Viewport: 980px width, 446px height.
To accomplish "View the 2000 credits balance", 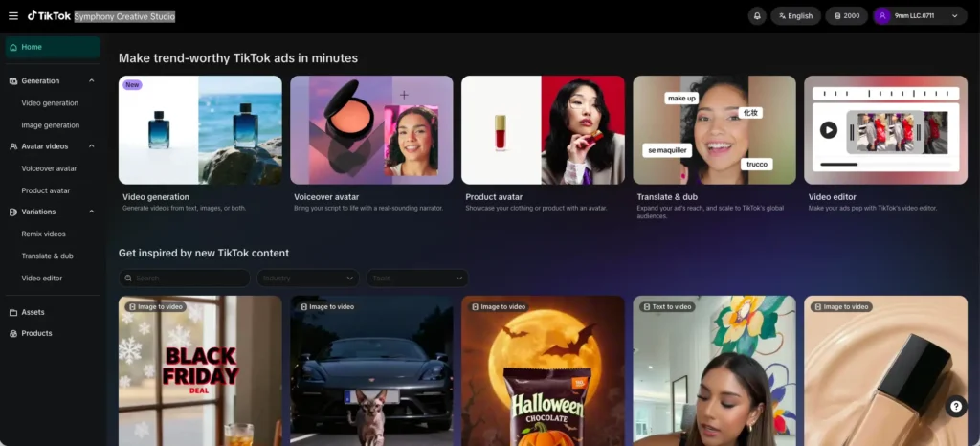I will point(846,16).
